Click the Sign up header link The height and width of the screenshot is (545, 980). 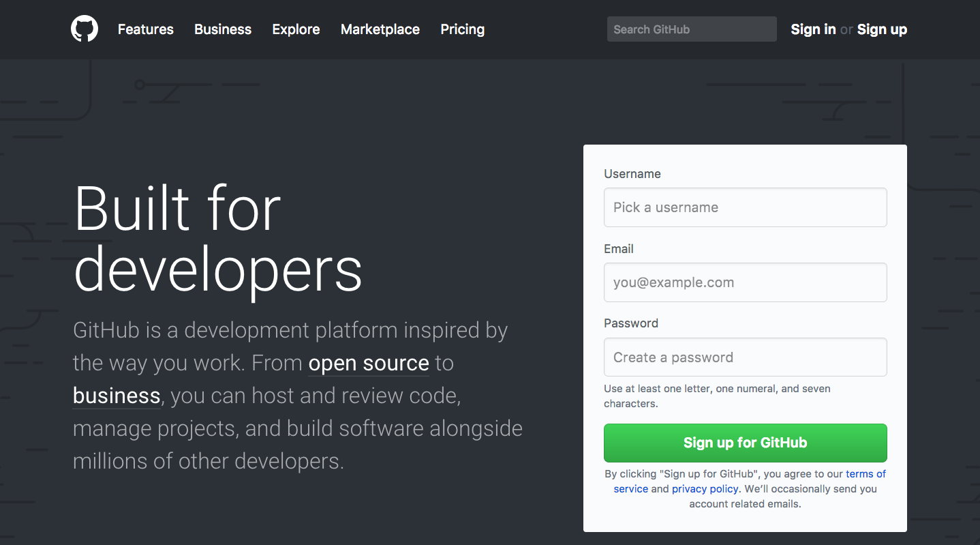[x=882, y=29]
